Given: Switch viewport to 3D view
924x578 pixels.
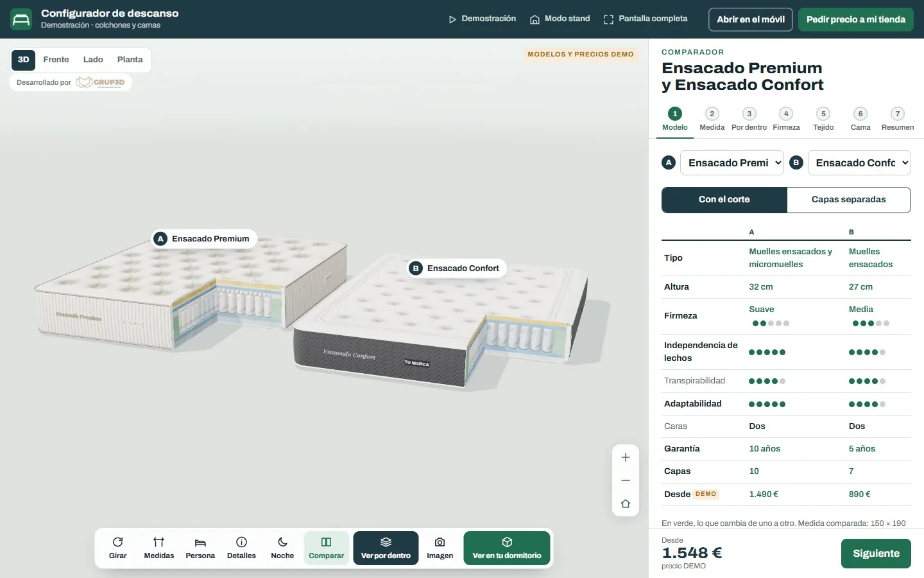Looking at the screenshot, I should tap(24, 60).
